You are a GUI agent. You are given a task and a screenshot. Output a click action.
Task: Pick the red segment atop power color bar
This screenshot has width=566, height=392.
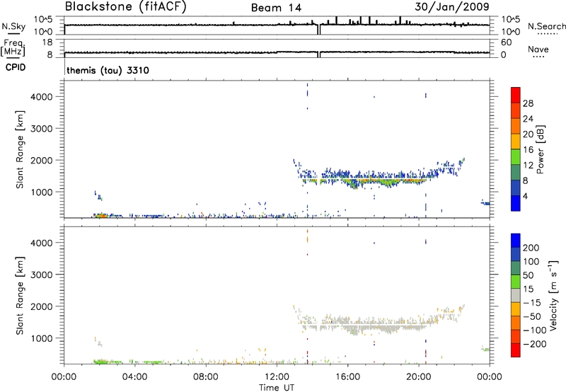516,95
